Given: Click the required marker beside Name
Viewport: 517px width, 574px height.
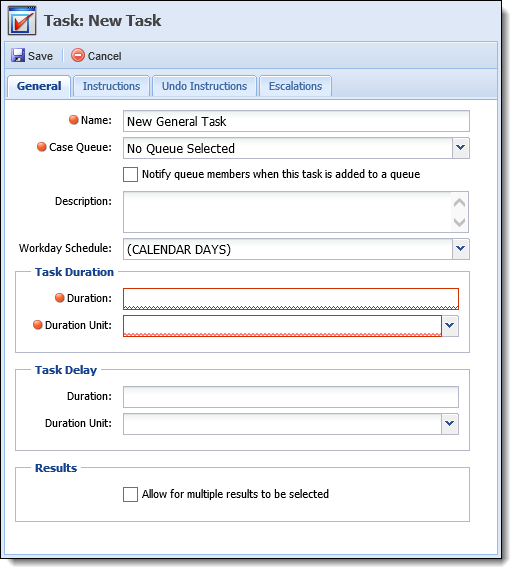Looking at the screenshot, I should coord(74,120).
